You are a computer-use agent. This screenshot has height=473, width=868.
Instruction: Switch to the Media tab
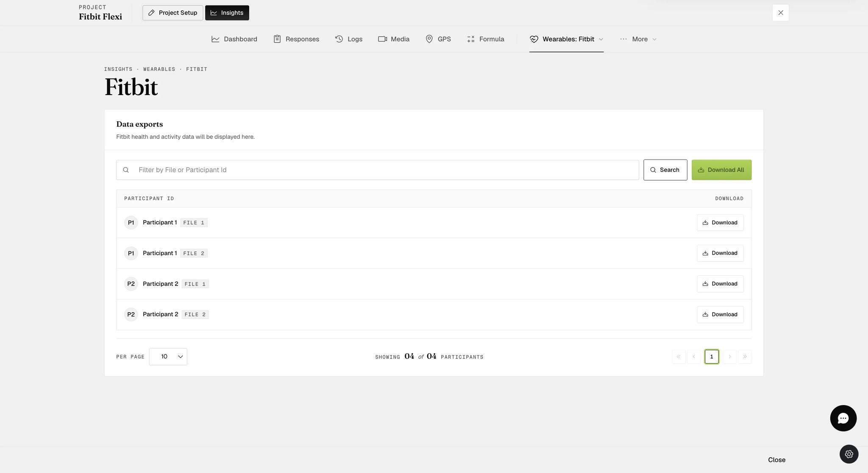394,39
